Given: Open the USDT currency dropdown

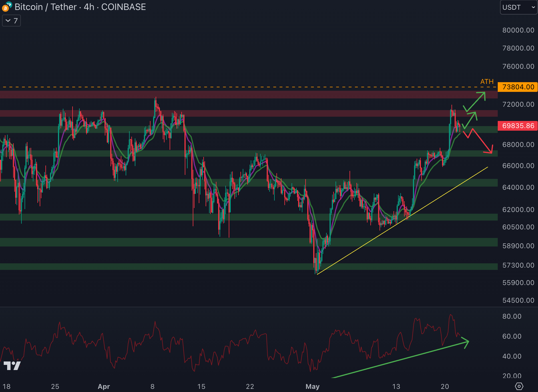Looking at the screenshot, I should (x=518, y=7).
